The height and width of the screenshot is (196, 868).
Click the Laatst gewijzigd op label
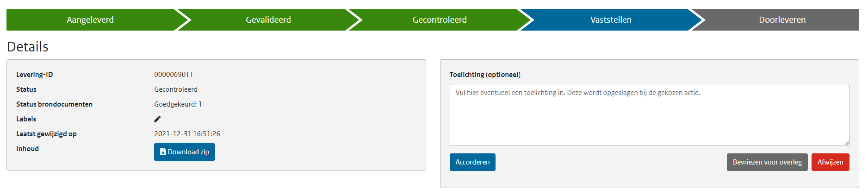tap(46, 134)
